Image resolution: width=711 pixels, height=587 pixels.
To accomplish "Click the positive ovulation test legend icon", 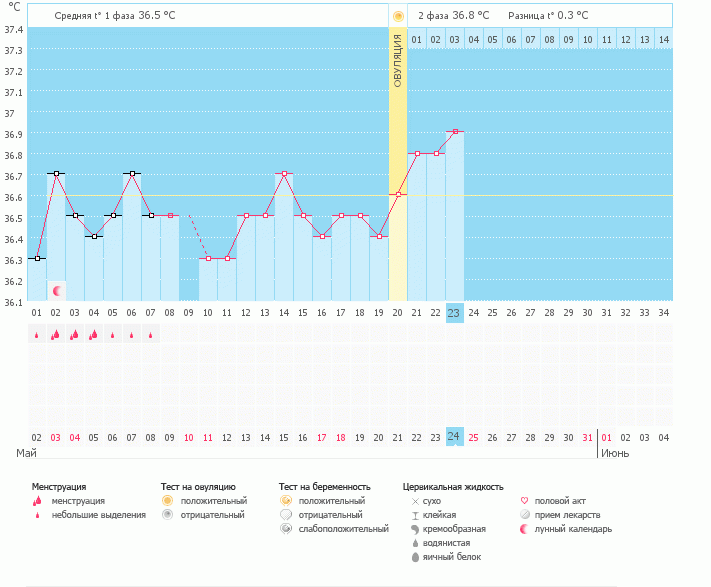I will pos(168,501).
